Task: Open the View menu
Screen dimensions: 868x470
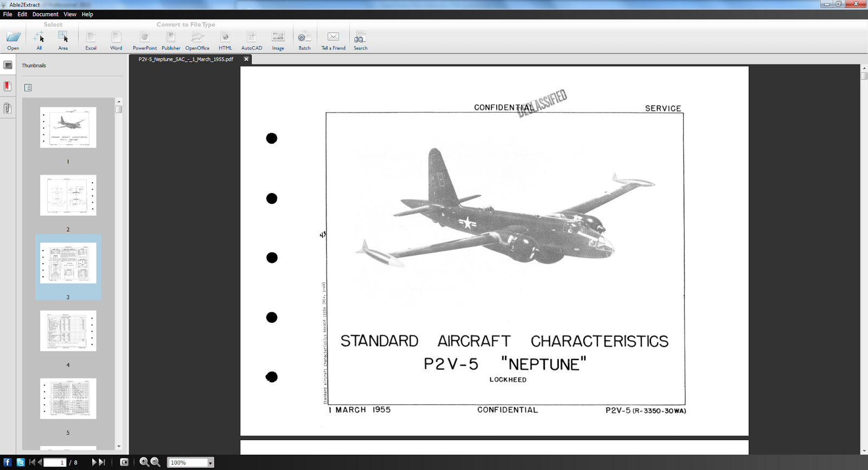Action: tap(70, 14)
